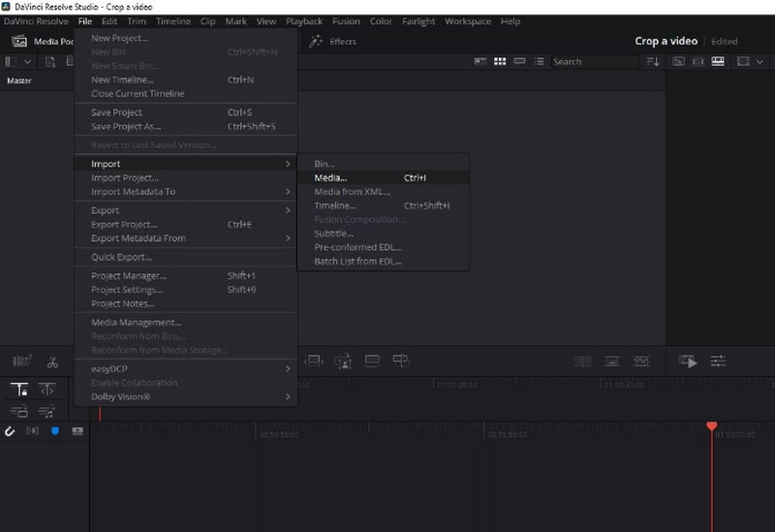
Task: Select the split clip scissors tool
Action: pos(52,361)
